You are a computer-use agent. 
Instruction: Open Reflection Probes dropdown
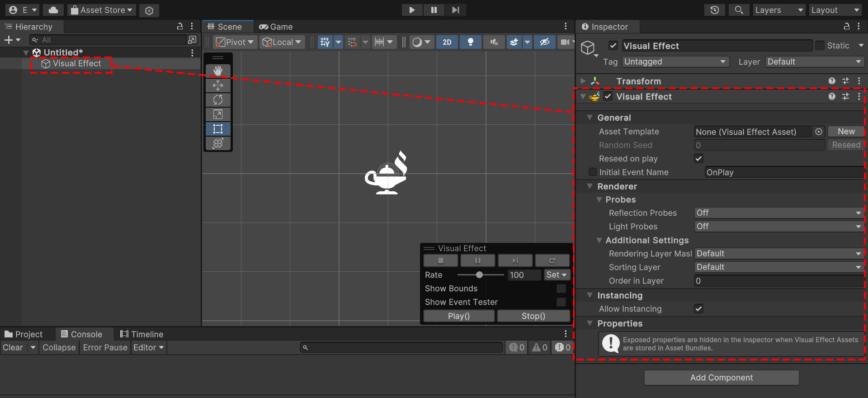pyautogui.click(x=778, y=213)
